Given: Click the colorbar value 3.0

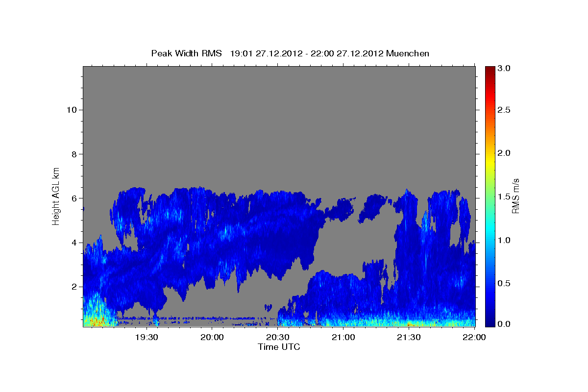Looking at the screenshot, I should [x=504, y=69].
